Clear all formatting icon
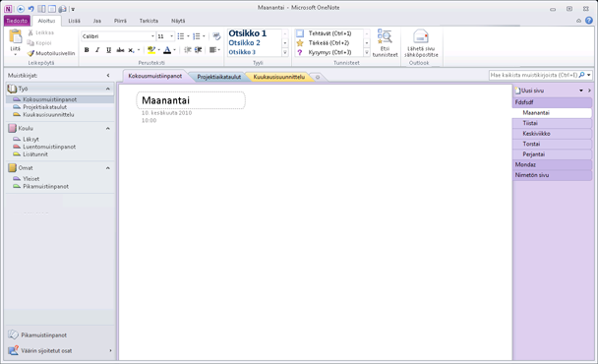598x364 pixels. point(216,36)
